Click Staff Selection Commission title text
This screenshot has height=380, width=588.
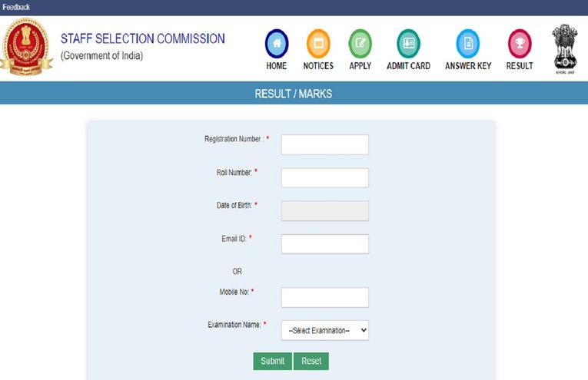point(143,39)
